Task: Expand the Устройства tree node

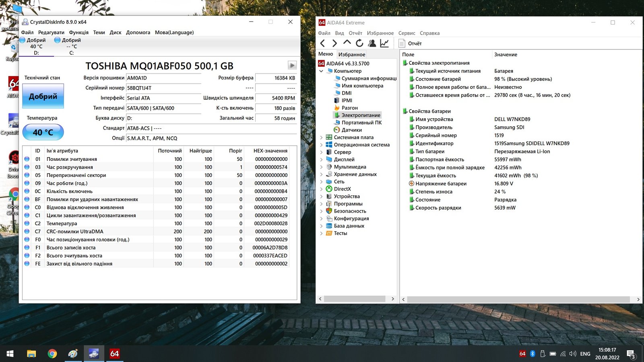Action: tap(321, 197)
